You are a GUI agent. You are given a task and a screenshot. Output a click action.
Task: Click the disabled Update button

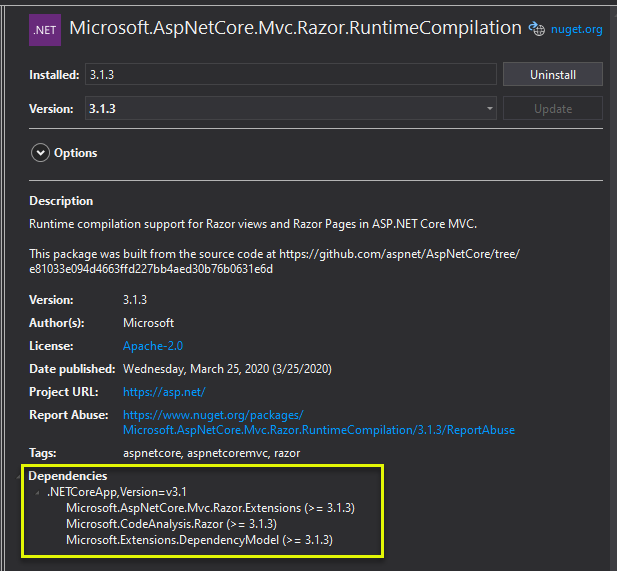click(x=552, y=109)
